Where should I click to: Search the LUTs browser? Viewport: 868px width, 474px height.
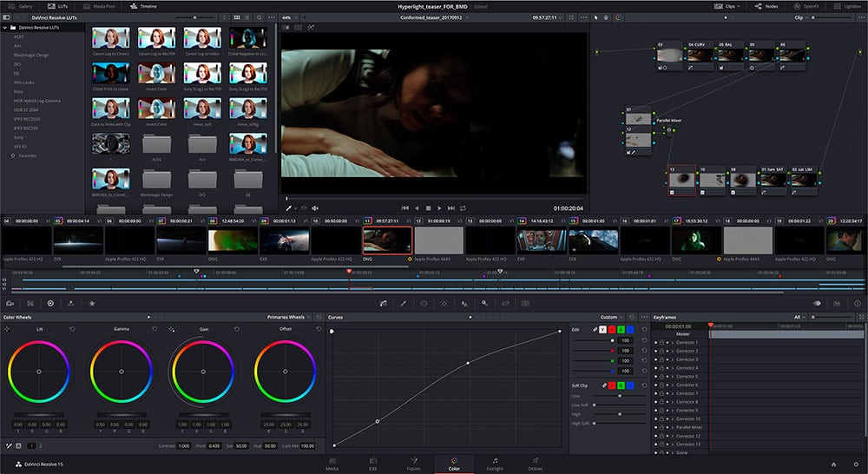(259, 17)
